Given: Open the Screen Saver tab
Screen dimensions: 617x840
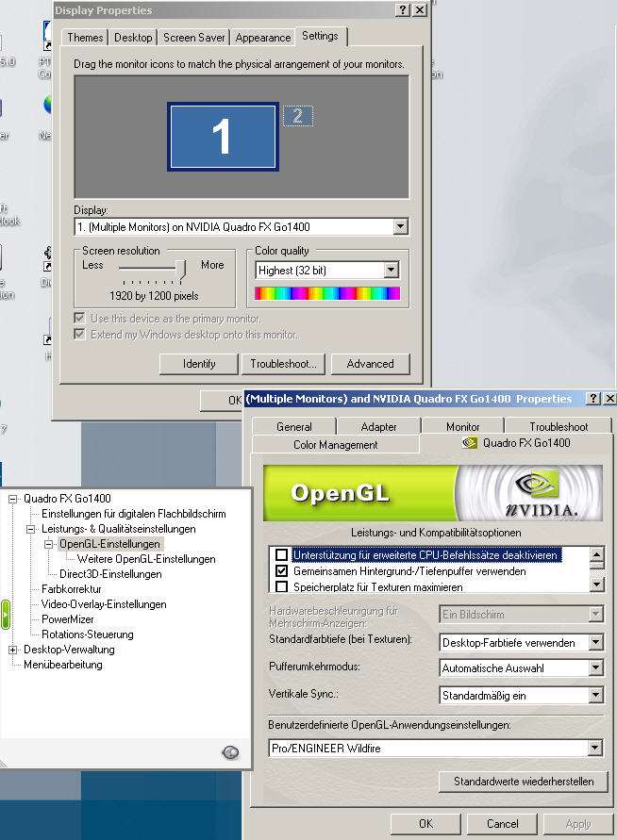Looking at the screenshot, I should click(x=194, y=38).
